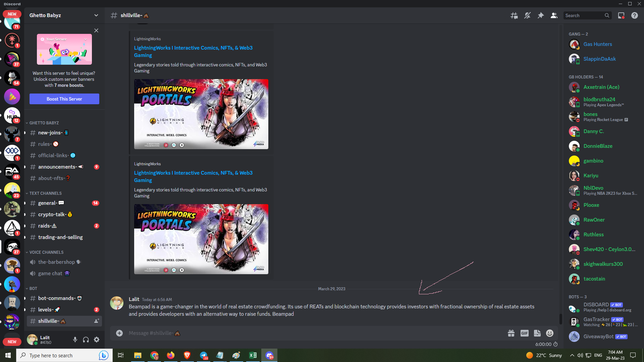Open Firefox from taskbar
The image size is (644, 362).
pyautogui.click(x=171, y=355)
